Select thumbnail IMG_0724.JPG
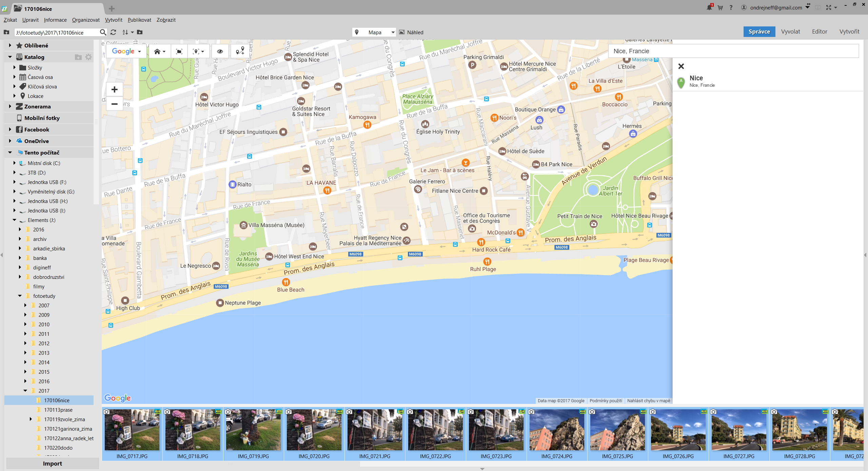This screenshot has height=471, width=868. pyautogui.click(x=557, y=434)
